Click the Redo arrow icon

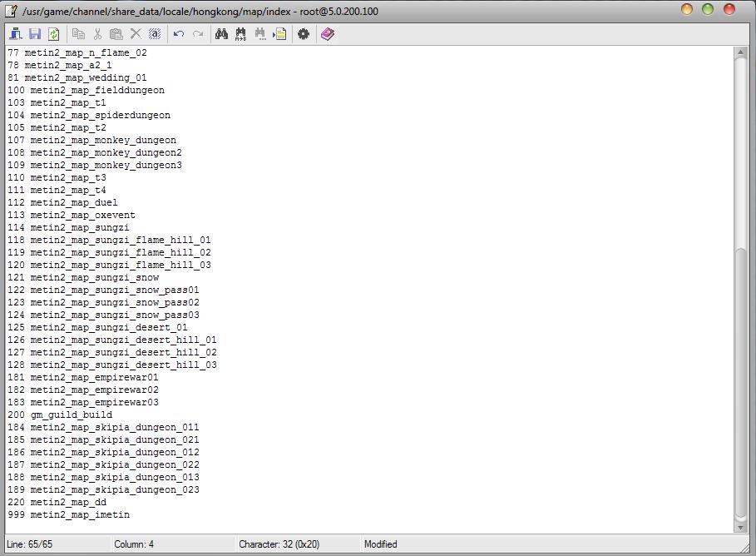tap(198, 34)
